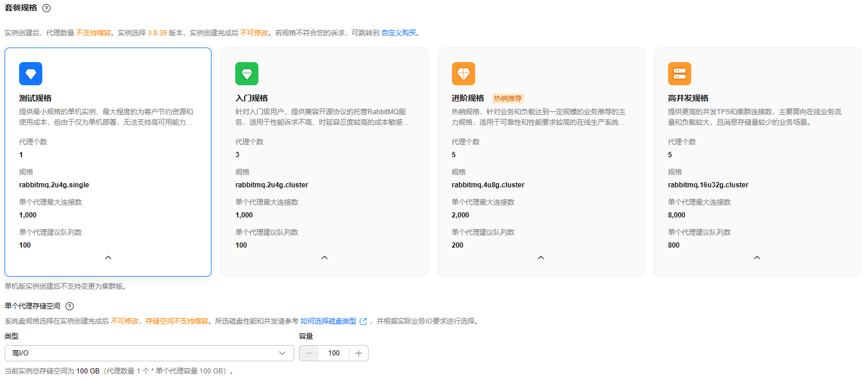The width and height of the screenshot is (868, 381).
Task: Click broker count 3 in 入门规格
Action: point(238,155)
